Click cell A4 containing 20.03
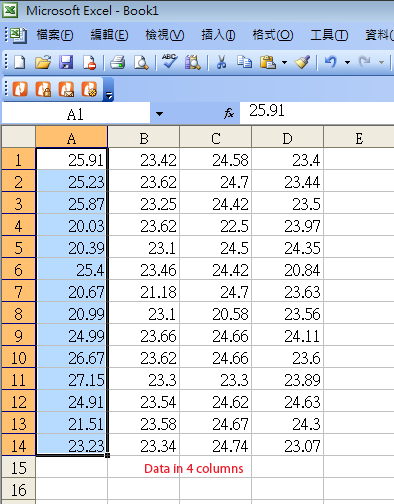The width and height of the screenshot is (394, 504). (x=72, y=225)
